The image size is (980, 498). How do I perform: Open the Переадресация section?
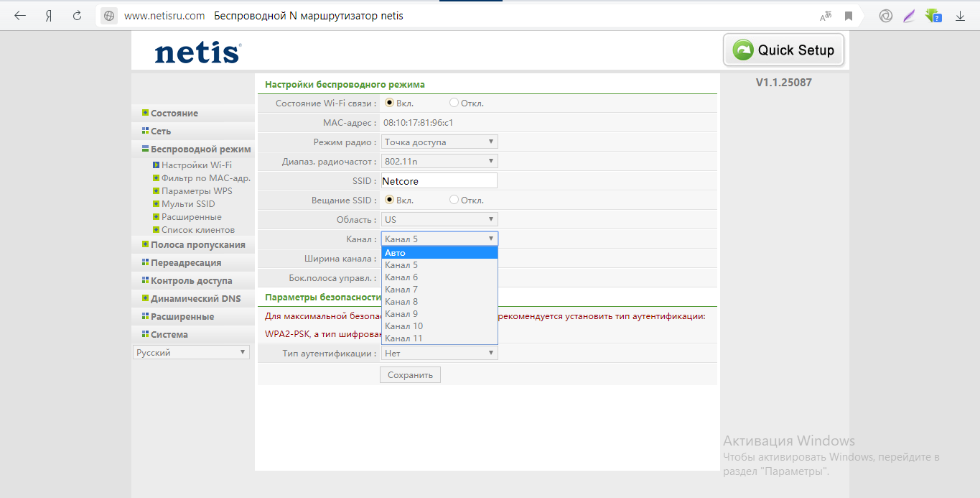pyautogui.click(x=186, y=263)
